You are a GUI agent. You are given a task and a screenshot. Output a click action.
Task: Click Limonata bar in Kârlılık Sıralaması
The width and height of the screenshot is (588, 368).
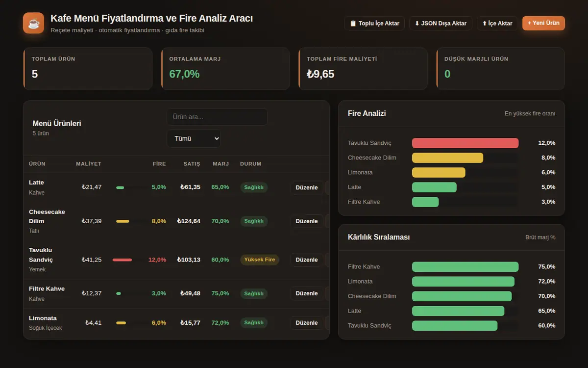[463, 282]
